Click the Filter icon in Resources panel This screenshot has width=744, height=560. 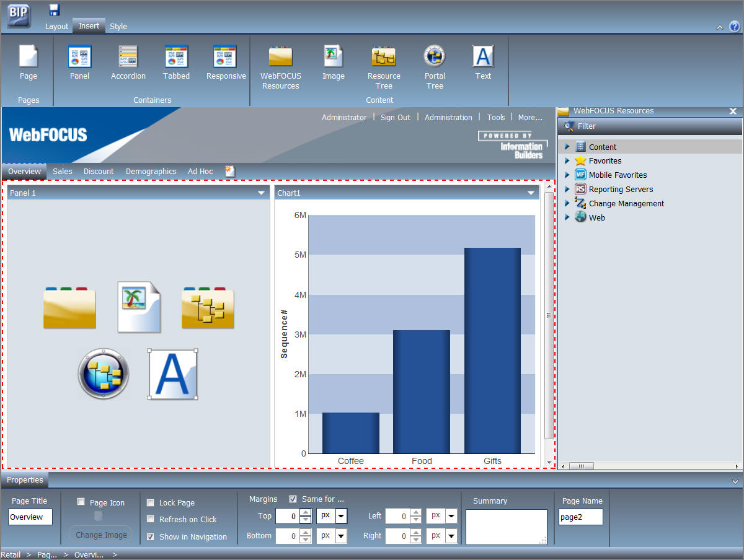[569, 126]
